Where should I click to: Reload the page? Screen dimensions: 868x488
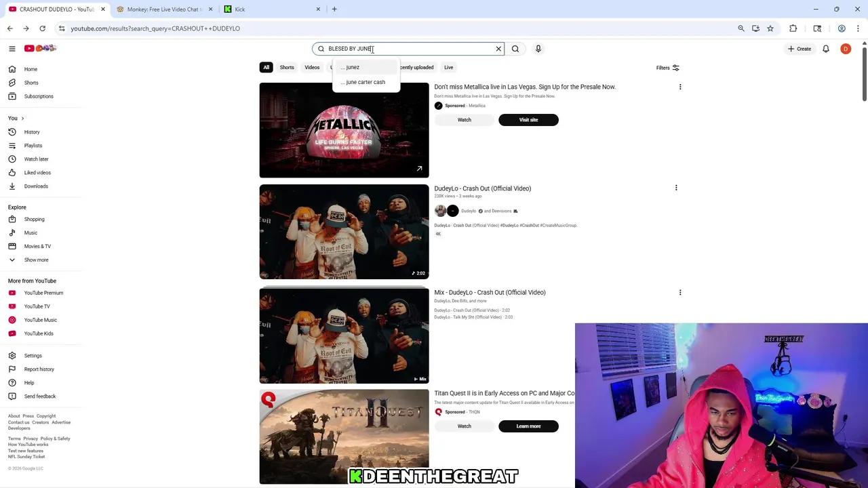[x=42, y=28]
